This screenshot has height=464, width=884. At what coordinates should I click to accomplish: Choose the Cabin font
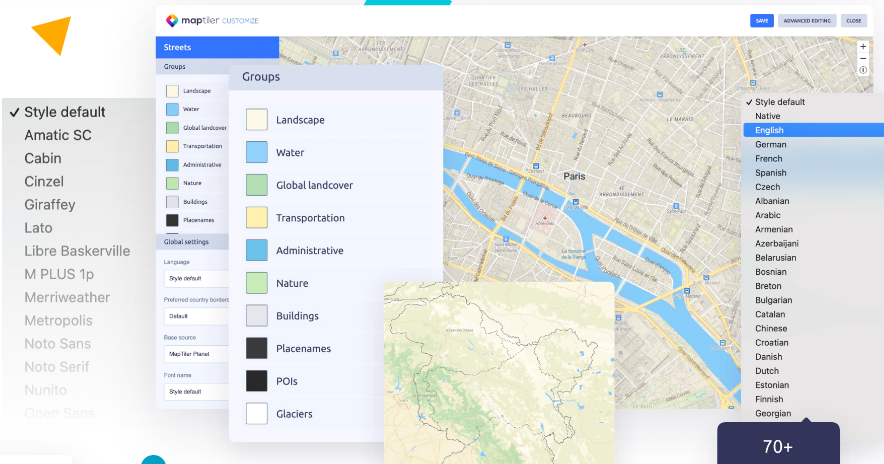[x=43, y=158]
